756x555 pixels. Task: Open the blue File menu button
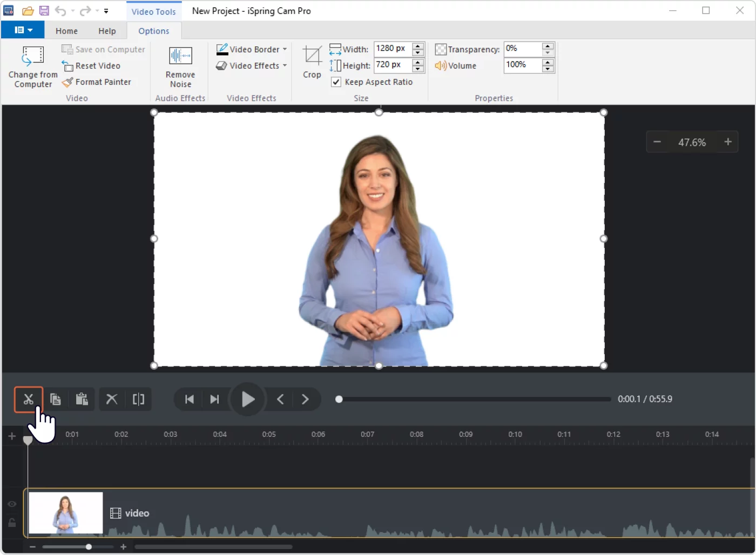(x=23, y=30)
